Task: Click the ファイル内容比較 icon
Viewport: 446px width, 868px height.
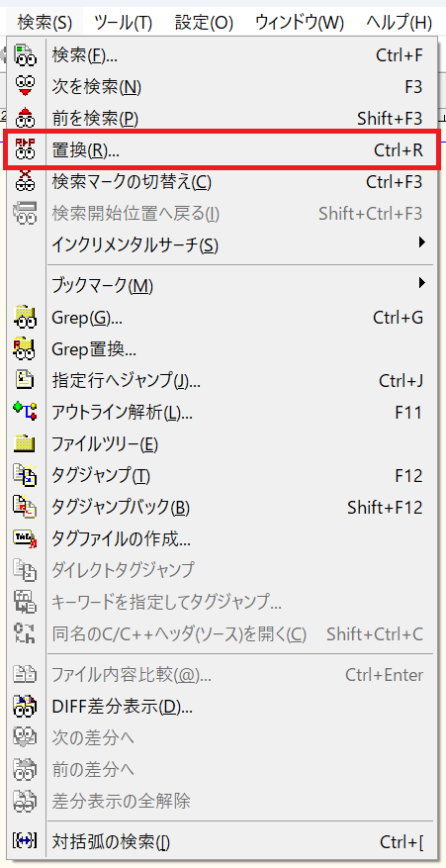Action: [x=25, y=675]
